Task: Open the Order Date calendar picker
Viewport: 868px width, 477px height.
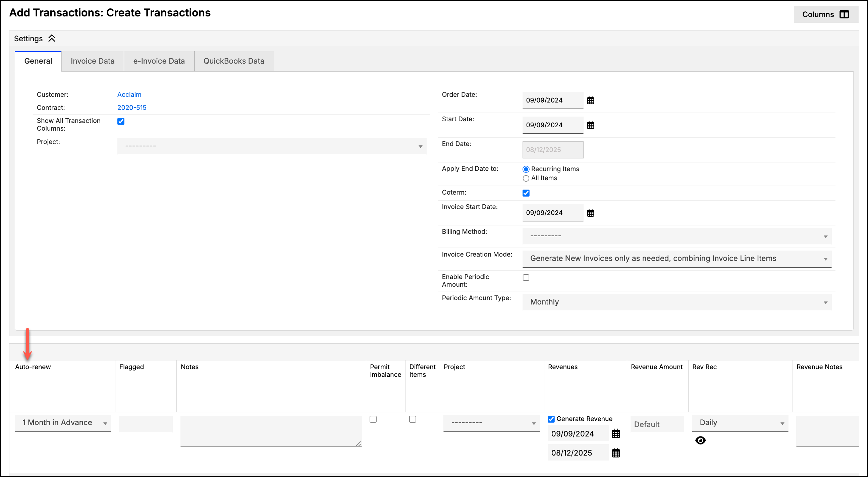Action: pos(590,100)
